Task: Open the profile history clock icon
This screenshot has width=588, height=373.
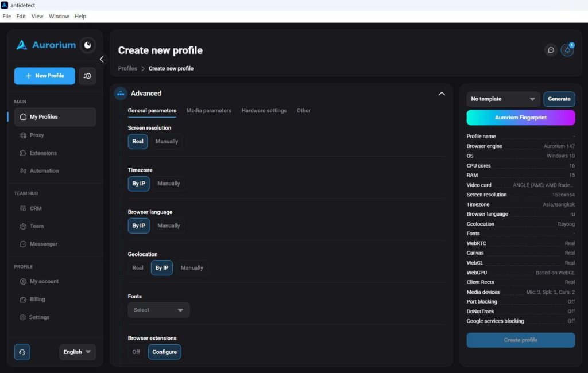Action: coord(87,76)
